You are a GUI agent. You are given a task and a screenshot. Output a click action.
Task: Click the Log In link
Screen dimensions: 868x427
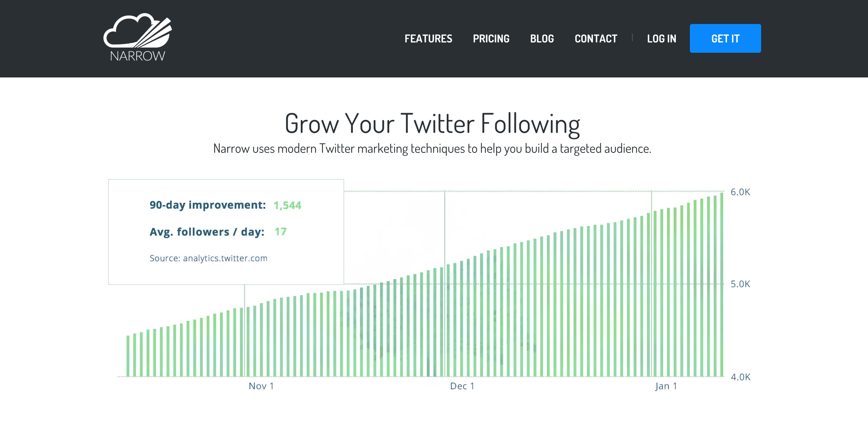tap(661, 39)
